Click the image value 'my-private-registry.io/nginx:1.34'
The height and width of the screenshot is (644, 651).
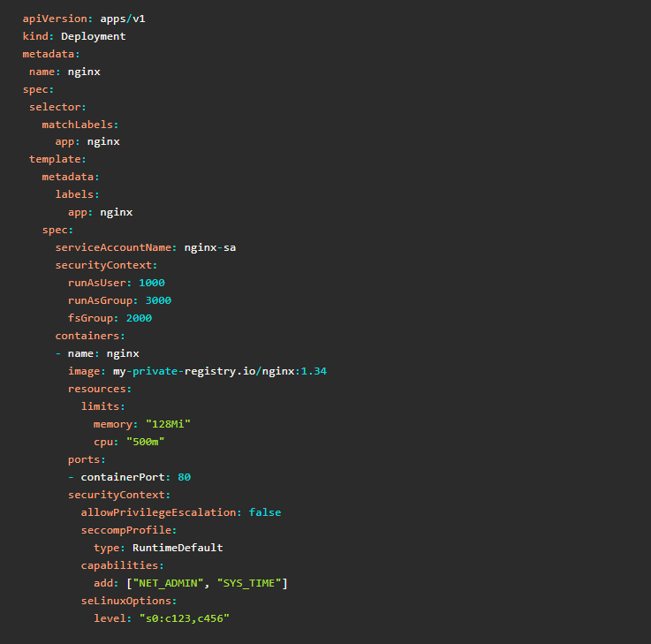[x=220, y=371]
